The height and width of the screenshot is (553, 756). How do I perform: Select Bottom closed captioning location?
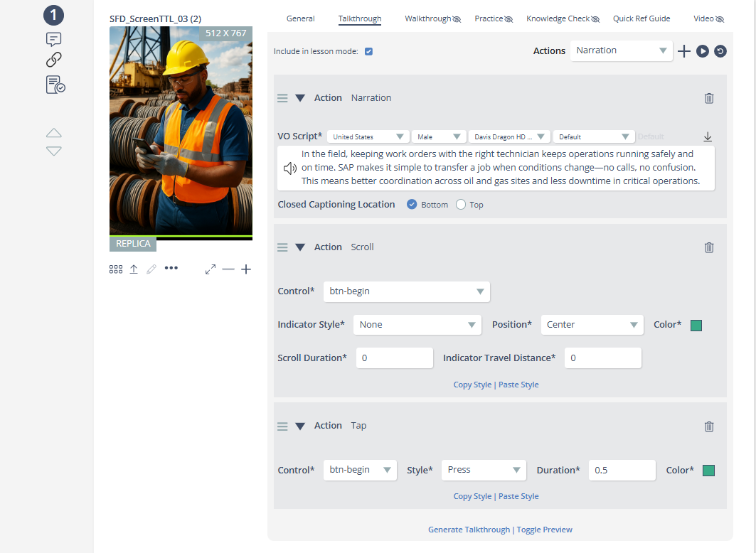(x=412, y=204)
